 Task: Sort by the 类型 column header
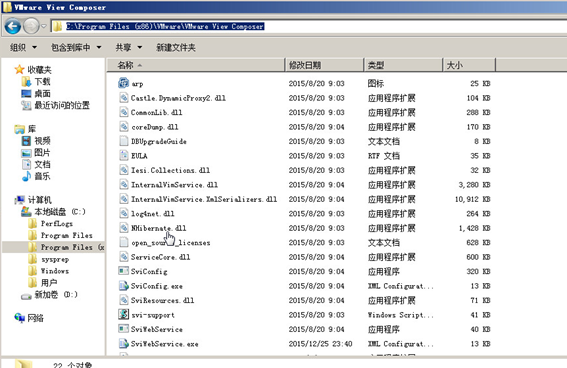pyautogui.click(x=403, y=65)
